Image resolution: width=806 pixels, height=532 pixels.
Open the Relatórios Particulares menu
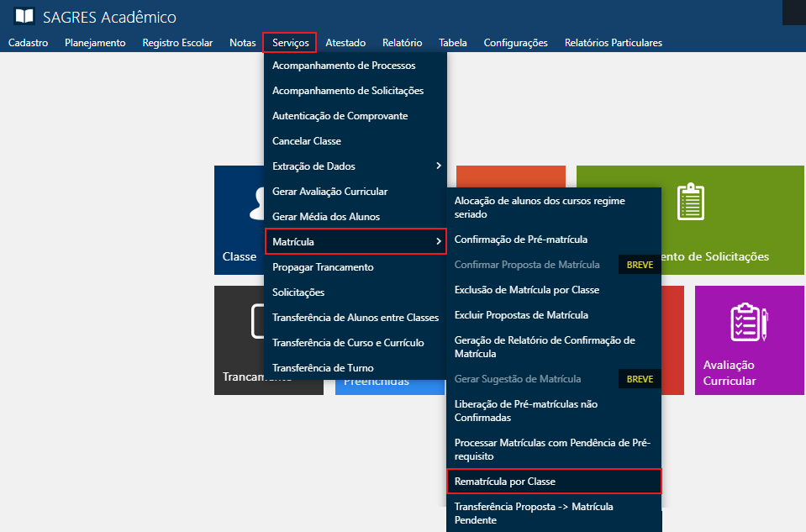(613, 42)
